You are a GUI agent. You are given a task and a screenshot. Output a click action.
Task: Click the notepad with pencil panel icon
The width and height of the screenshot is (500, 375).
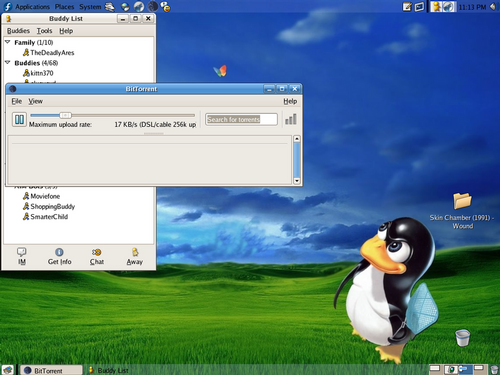pyautogui.click(x=407, y=7)
